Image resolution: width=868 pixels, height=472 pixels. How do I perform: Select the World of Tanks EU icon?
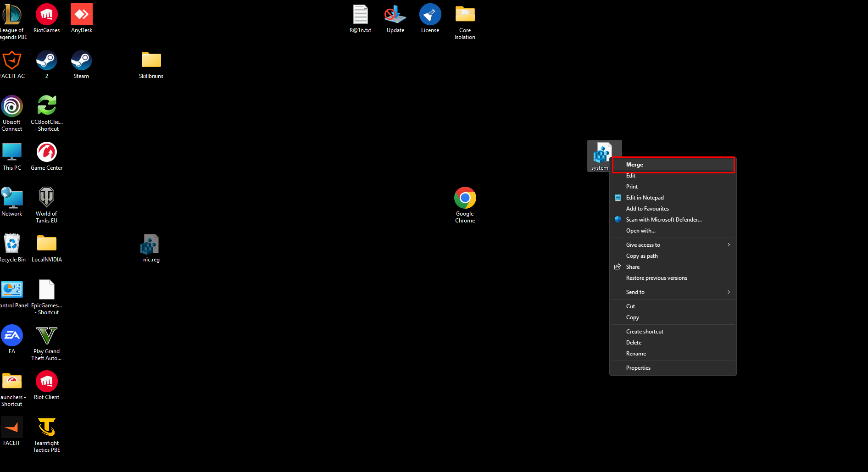(x=46, y=205)
